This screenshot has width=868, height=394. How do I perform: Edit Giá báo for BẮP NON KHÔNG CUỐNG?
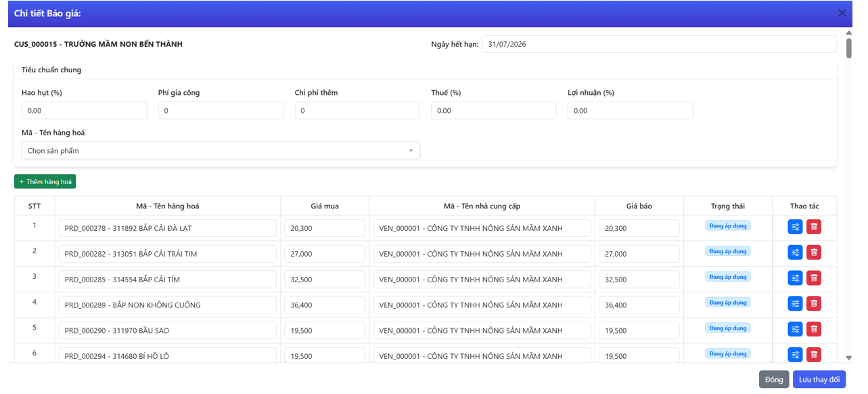[x=639, y=305]
